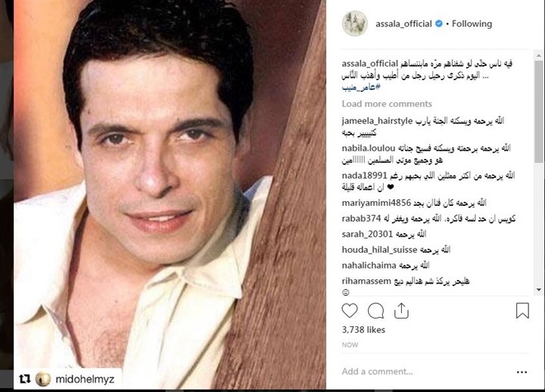Click the verified badge next to assala_official
This screenshot has width=545, height=392.
coord(439,23)
